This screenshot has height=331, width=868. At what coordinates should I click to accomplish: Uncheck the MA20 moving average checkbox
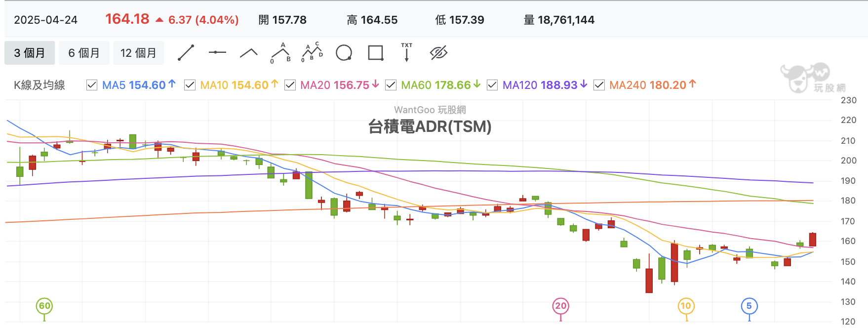pos(290,85)
